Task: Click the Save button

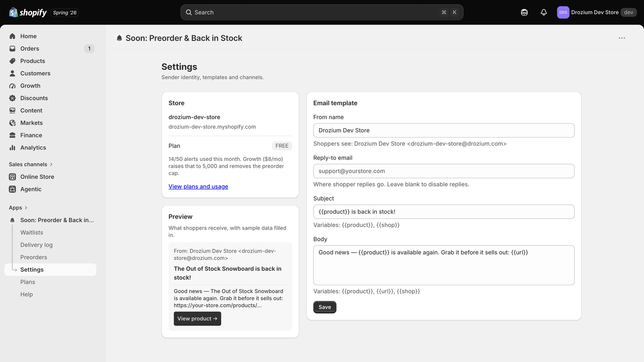Action: pos(325,307)
